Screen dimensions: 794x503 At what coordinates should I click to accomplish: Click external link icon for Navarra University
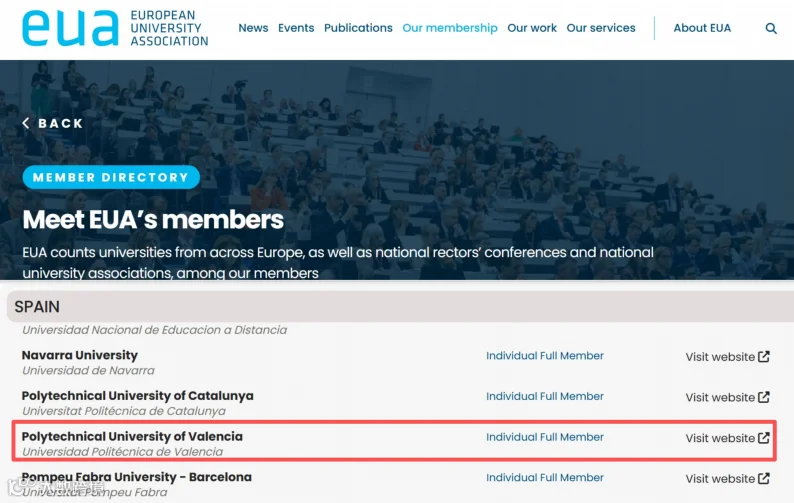tap(764, 357)
